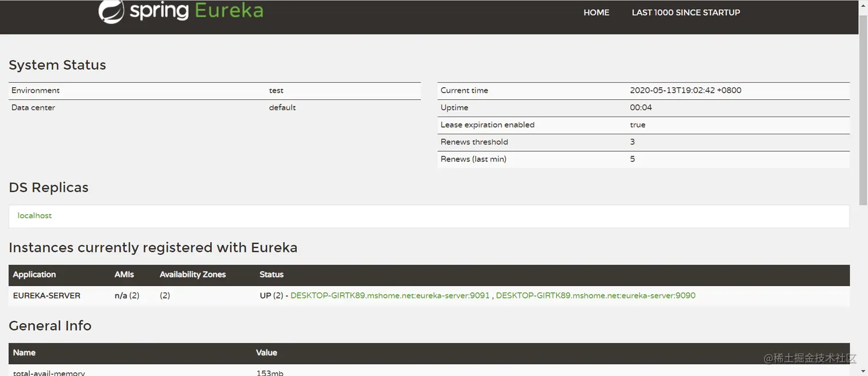This screenshot has width=868, height=376.
Task: Click the Renews (last min) value 5
Action: 632,160
